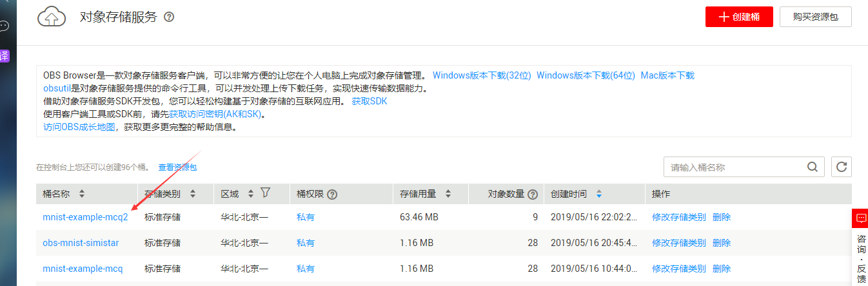Select 2019/05/16 22:02 creation time cell

[x=594, y=217]
